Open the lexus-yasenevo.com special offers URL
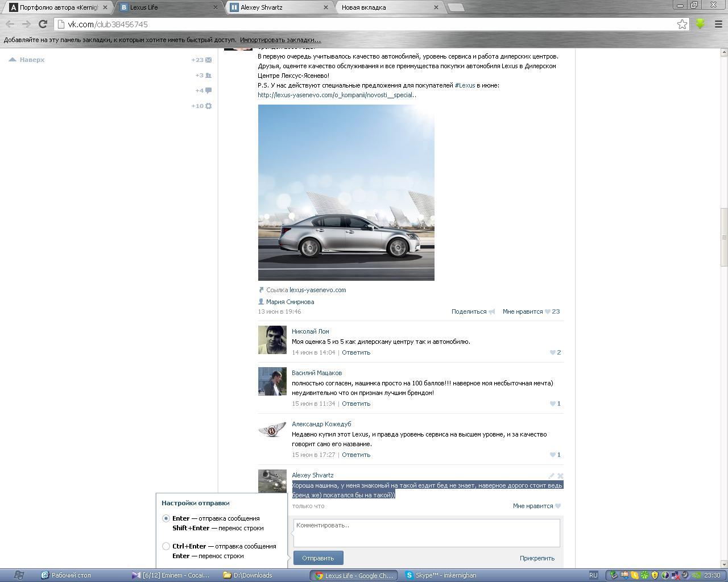This screenshot has width=728, height=582. pyautogui.click(x=337, y=95)
